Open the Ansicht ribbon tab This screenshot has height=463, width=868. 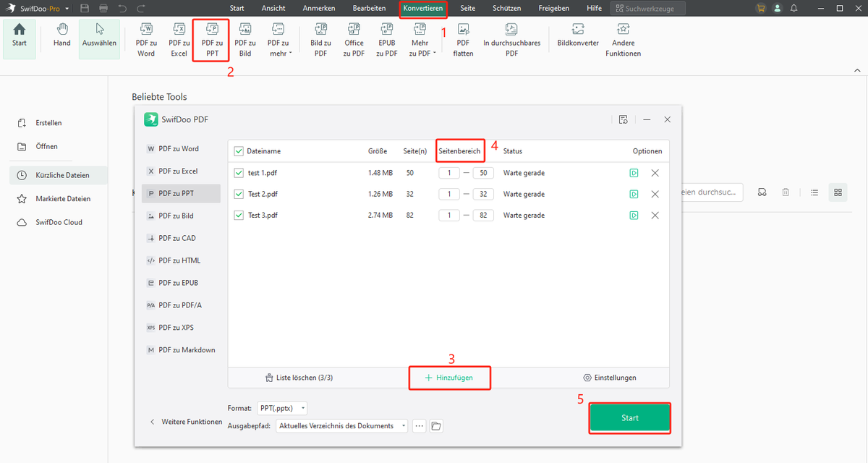(273, 8)
